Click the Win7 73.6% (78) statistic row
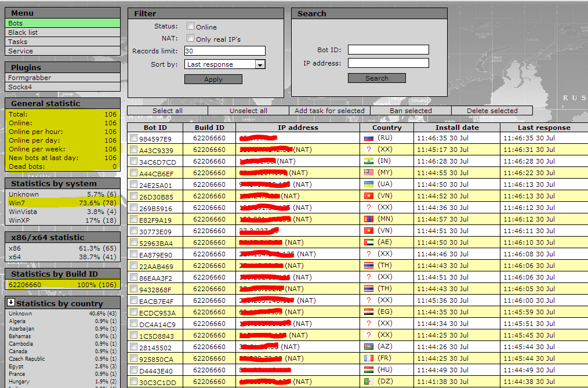Image resolution: width=588 pixels, height=388 pixels. point(63,203)
